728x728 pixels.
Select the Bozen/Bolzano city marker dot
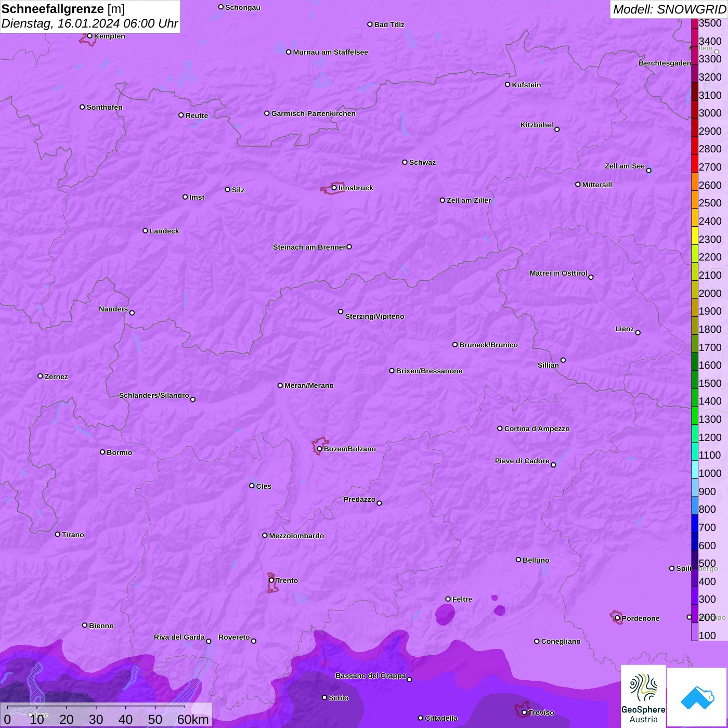coord(319,449)
